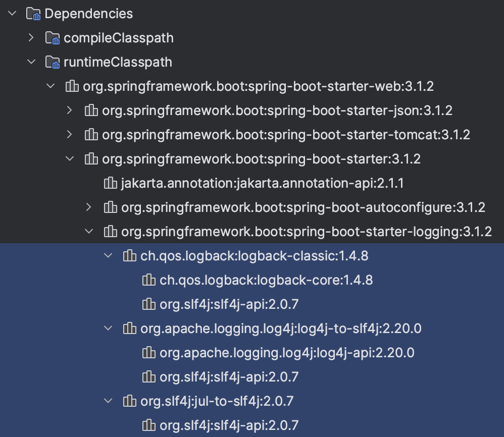Click the logback-core library icon
Screen dimensions: 504x437
[148, 280]
